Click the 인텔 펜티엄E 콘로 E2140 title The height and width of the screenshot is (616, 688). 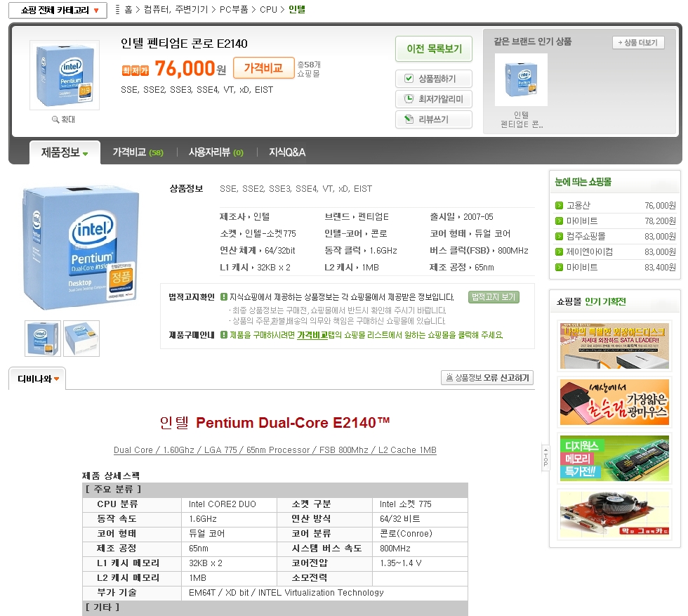point(184,44)
